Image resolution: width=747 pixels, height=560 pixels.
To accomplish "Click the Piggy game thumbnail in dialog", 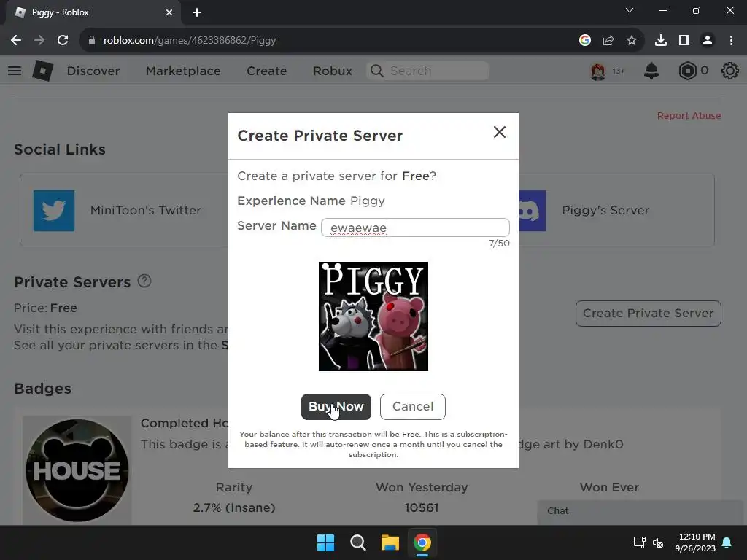I will pyautogui.click(x=373, y=316).
